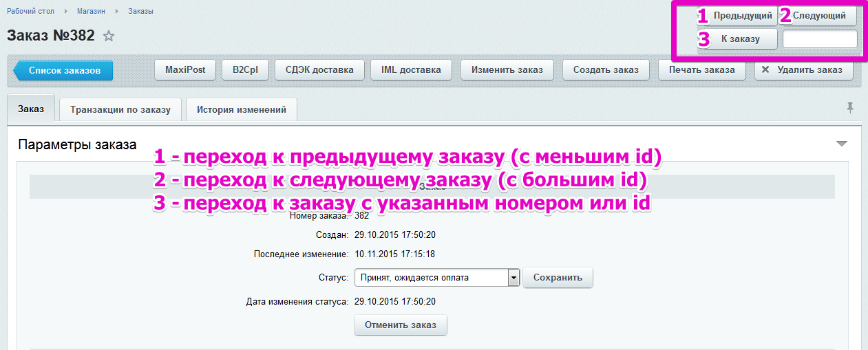
Task: Print order via Печать заказа
Action: 701,69
